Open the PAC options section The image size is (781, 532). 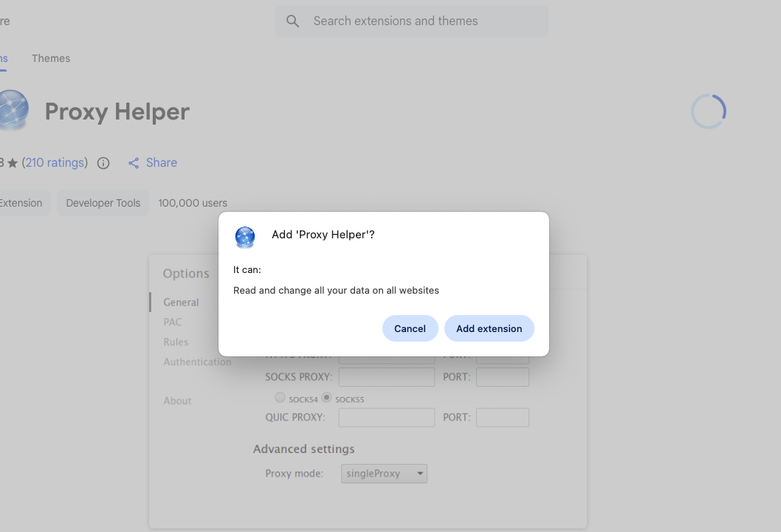(x=173, y=322)
